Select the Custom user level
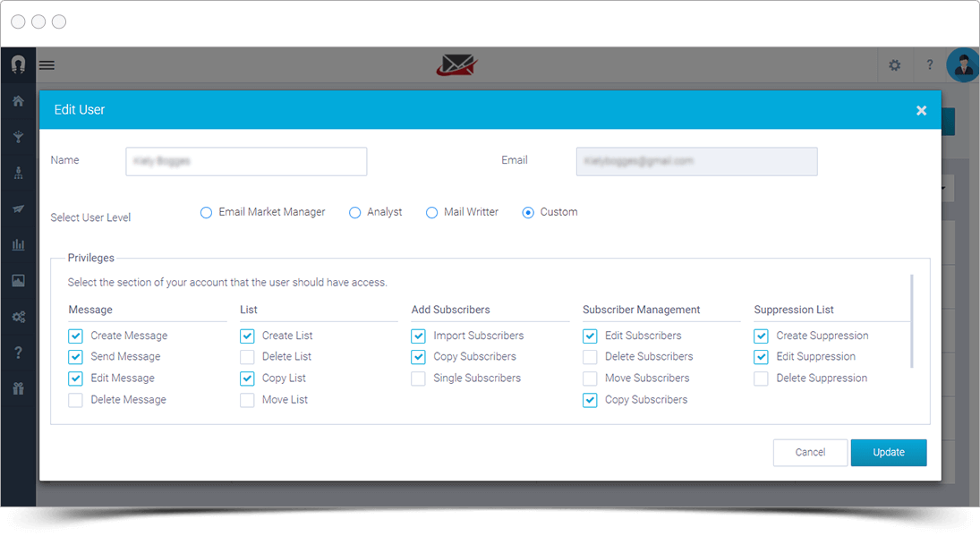The height and width of the screenshot is (536, 980). [527, 212]
